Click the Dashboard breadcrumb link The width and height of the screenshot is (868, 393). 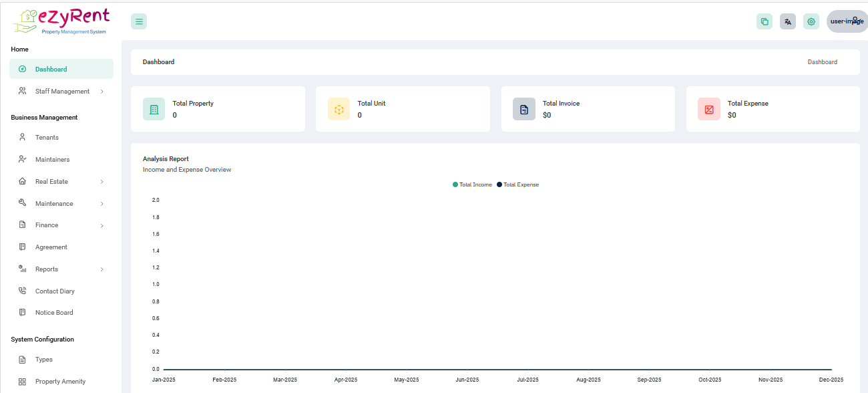pyautogui.click(x=822, y=62)
